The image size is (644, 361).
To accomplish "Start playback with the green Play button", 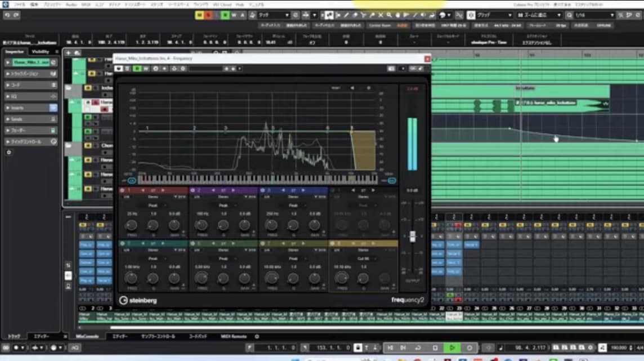I will [452, 348].
